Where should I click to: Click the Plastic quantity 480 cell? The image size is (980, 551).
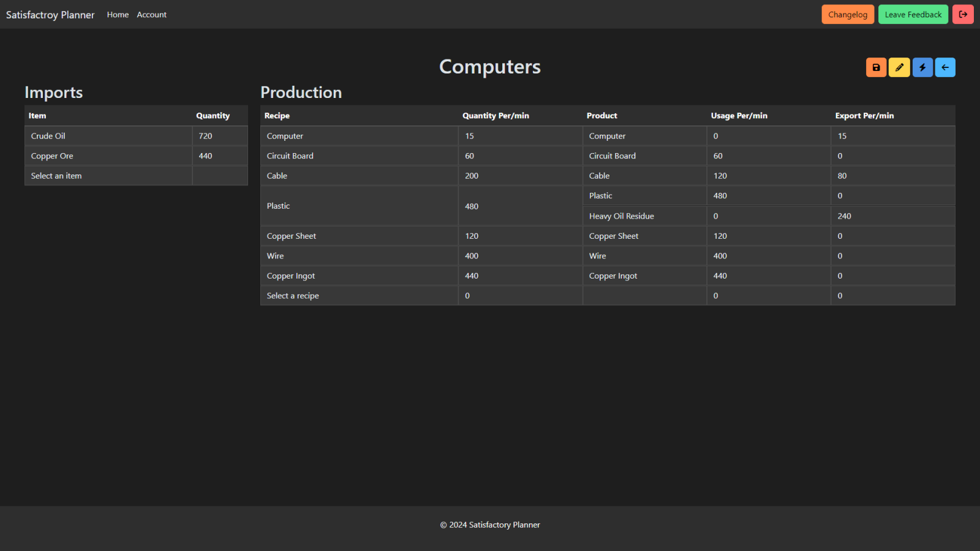(x=471, y=206)
